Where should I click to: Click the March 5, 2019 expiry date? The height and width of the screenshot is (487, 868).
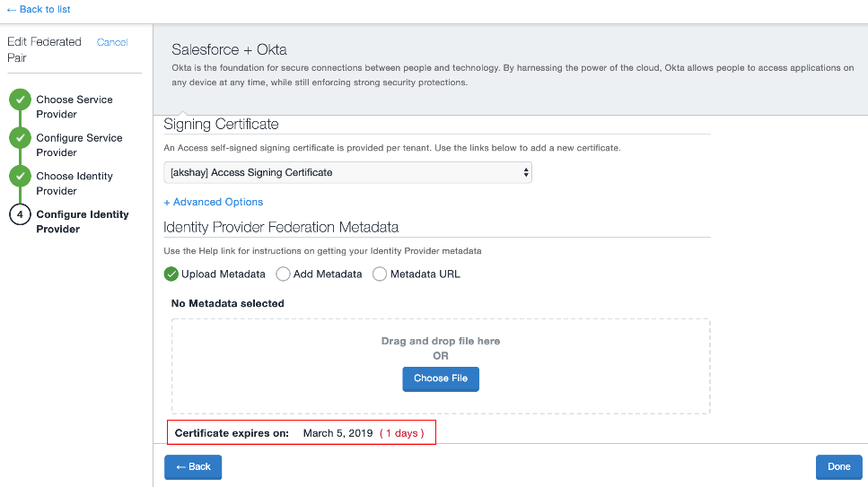click(x=338, y=433)
